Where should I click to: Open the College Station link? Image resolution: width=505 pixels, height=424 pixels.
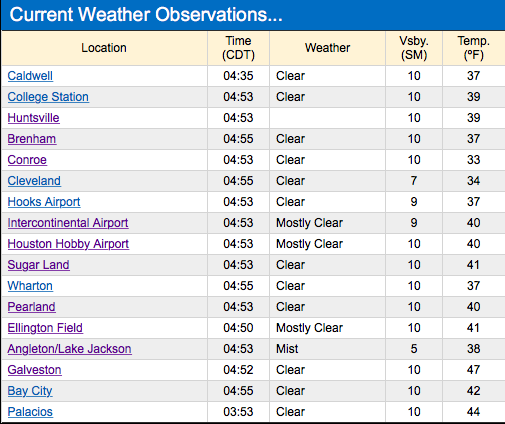[x=48, y=97]
